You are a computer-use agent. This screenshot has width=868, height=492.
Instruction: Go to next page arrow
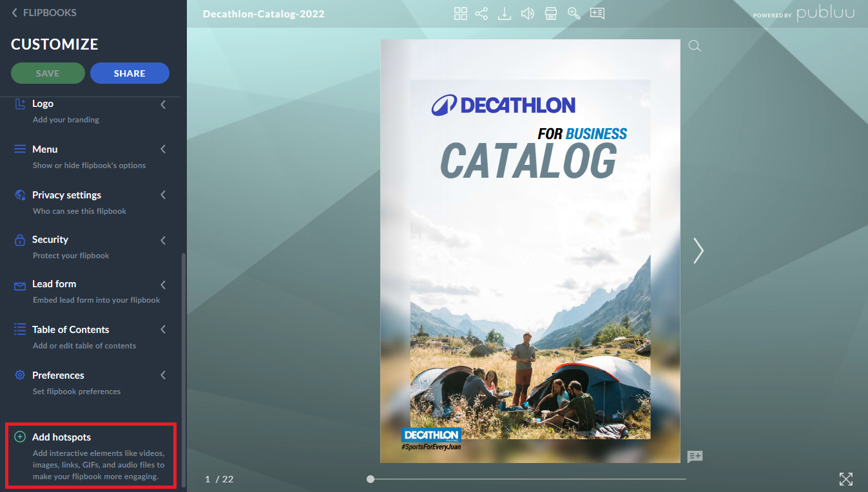pos(699,251)
